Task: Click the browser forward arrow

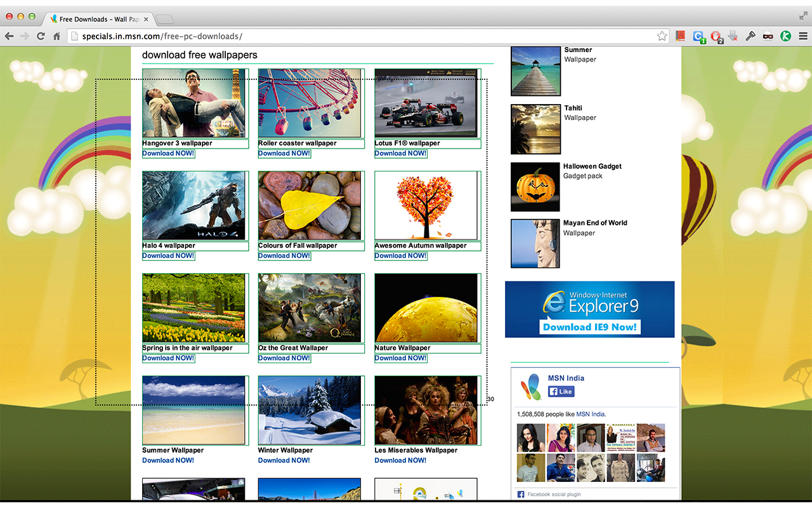Action: coord(25,36)
